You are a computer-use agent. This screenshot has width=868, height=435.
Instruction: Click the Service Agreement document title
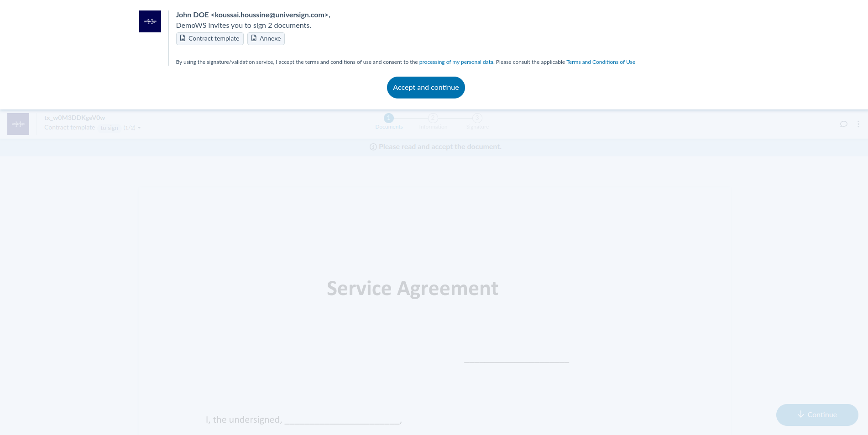tap(412, 289)
